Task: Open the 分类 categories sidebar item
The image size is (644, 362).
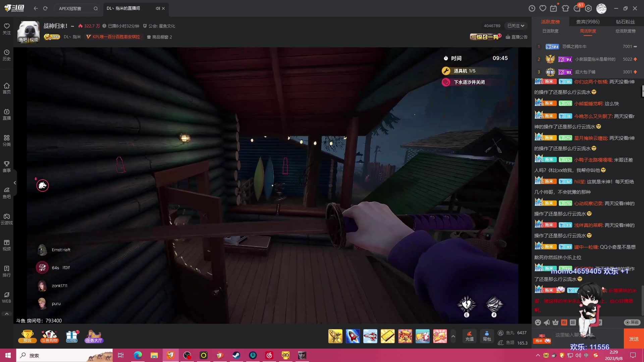Action: (7, 140)
